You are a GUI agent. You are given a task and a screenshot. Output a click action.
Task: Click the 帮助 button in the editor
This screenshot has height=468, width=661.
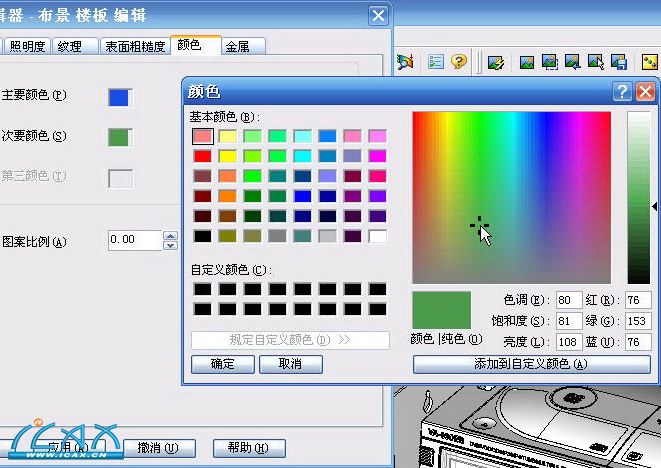[249, 448]
